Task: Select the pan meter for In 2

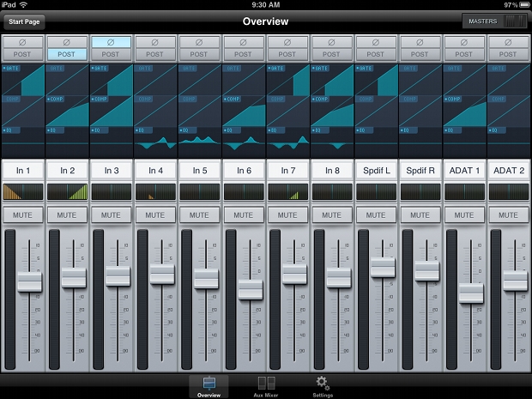Action: pyautogui.click(x=67, y=191)
